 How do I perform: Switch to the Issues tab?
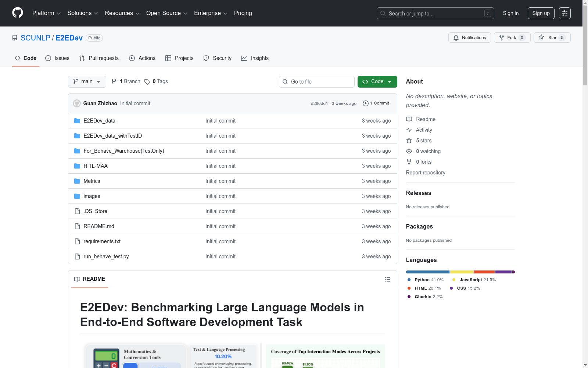click(57, 58)
